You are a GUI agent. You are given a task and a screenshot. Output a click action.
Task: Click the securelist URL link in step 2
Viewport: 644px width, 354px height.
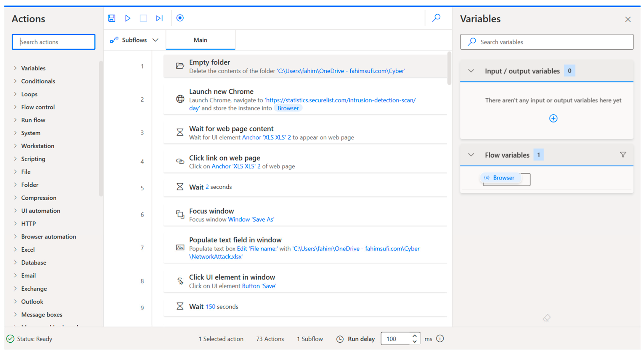[340, 100]
